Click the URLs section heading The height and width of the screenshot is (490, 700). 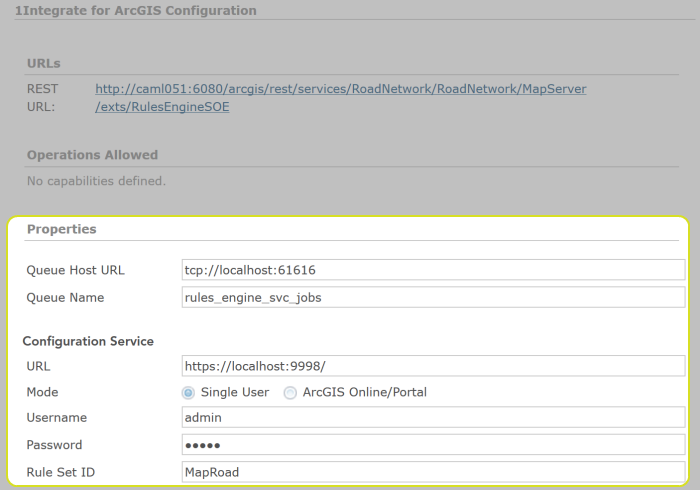click(44, 64)
